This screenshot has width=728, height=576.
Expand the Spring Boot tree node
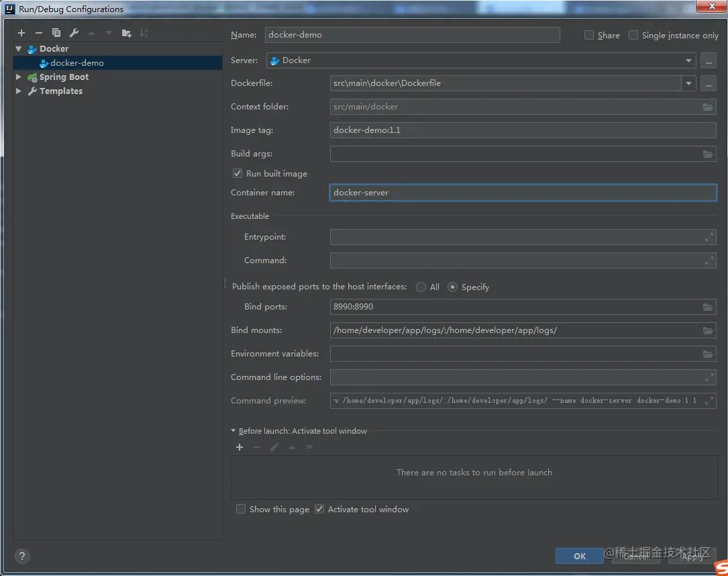coord(19,77)
